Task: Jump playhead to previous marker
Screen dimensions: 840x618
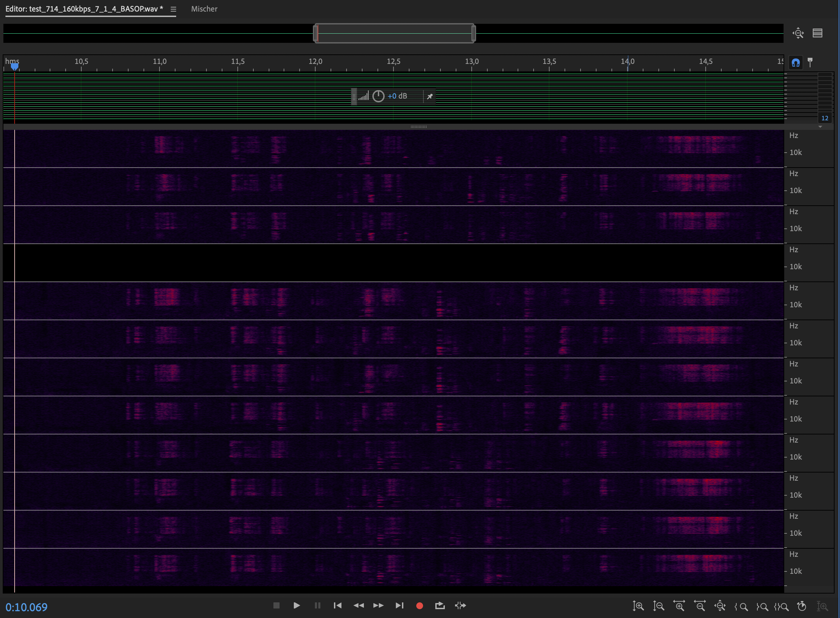Action: pos(337,605)
